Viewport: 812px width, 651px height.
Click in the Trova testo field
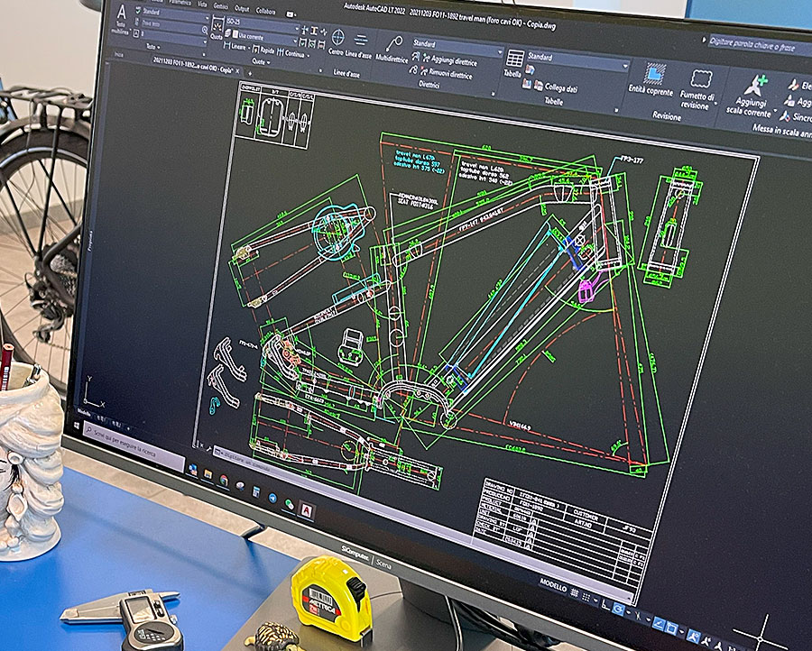170,24
